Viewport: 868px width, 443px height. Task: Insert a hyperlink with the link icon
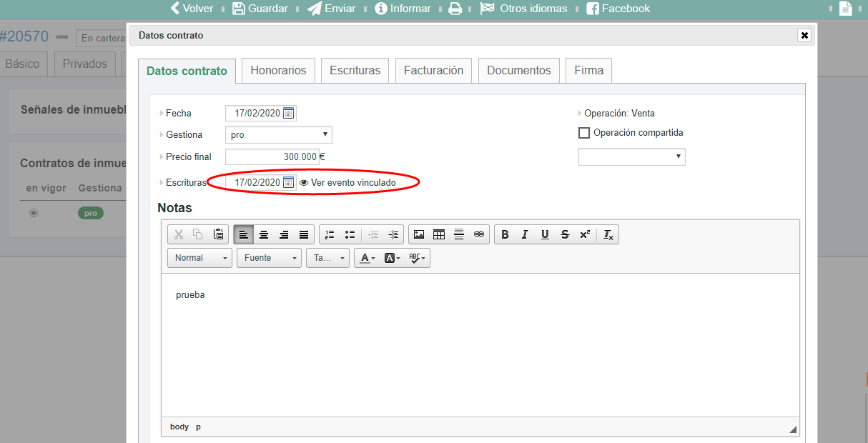click(479, 234)
